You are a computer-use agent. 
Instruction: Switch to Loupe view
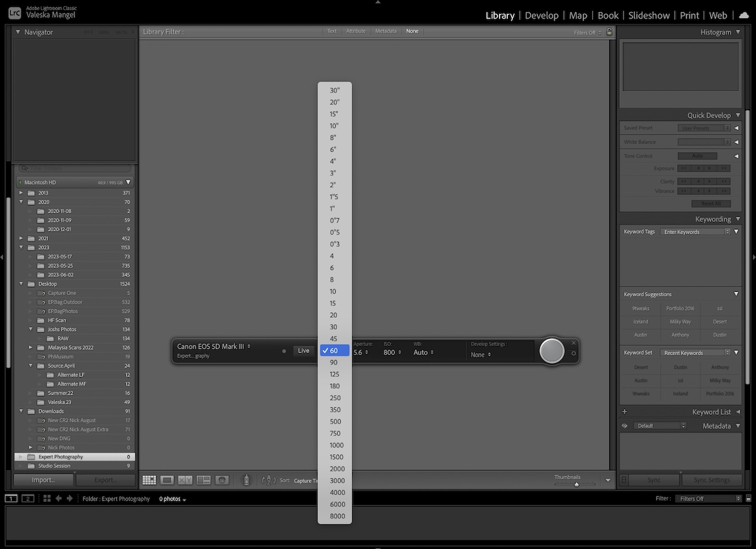coord(167,480)
